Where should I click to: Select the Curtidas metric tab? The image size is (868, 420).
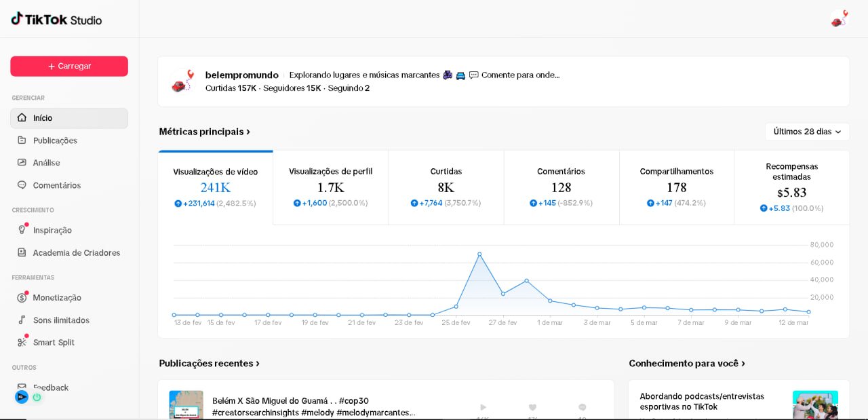446,188
